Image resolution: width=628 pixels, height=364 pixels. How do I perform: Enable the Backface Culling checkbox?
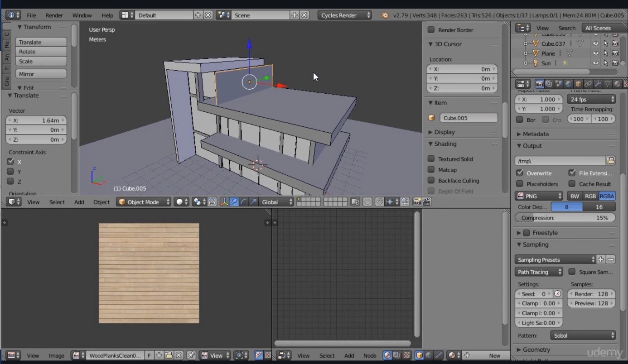coord(431,181)
